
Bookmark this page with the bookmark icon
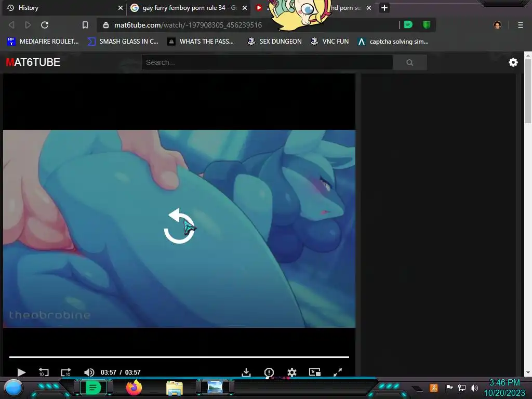[85, 25]
